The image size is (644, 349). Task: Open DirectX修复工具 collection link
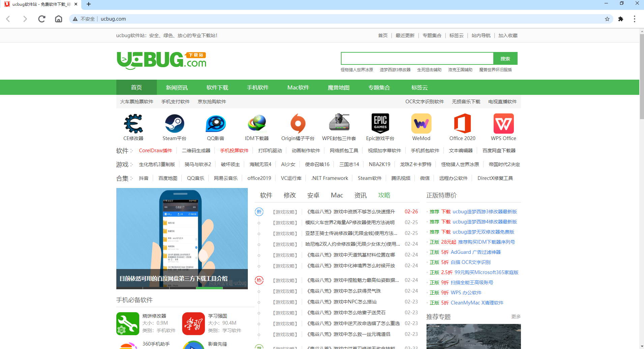coord(495,178)
